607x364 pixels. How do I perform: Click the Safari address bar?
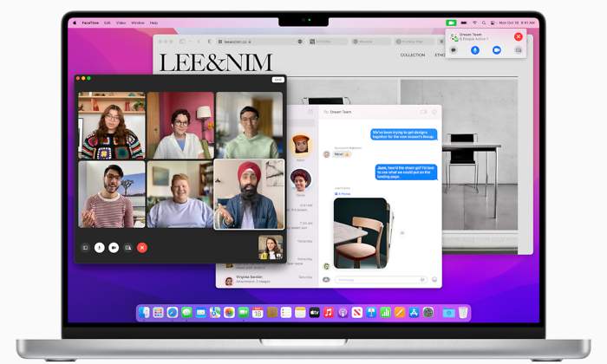coord(259,42)
